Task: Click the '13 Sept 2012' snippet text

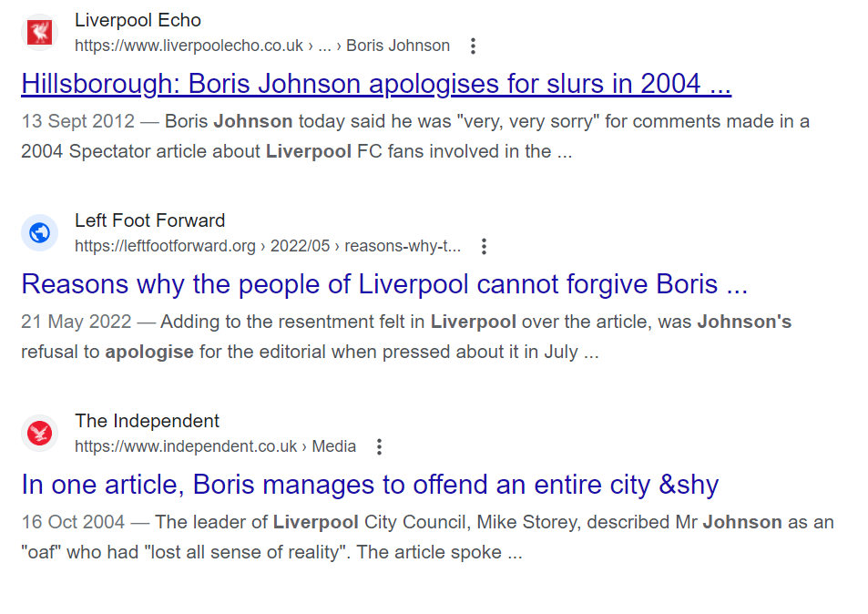Action: [78, 121]
